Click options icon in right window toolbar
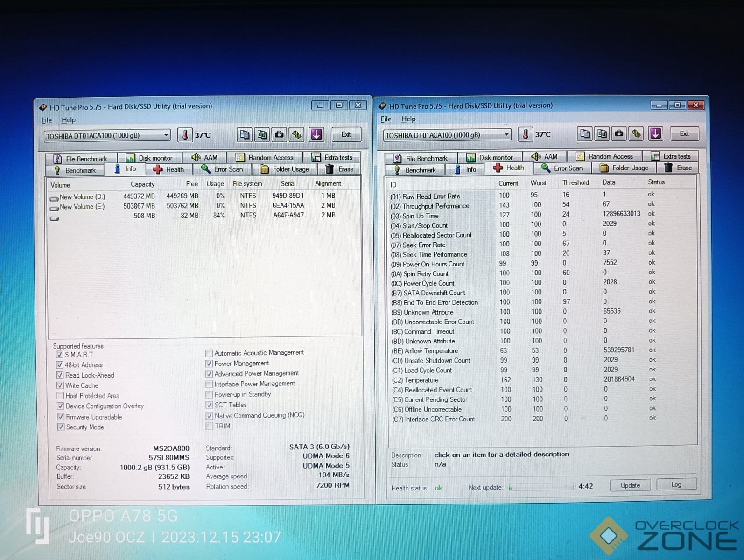The image size is (744, 560). [636, 134]
